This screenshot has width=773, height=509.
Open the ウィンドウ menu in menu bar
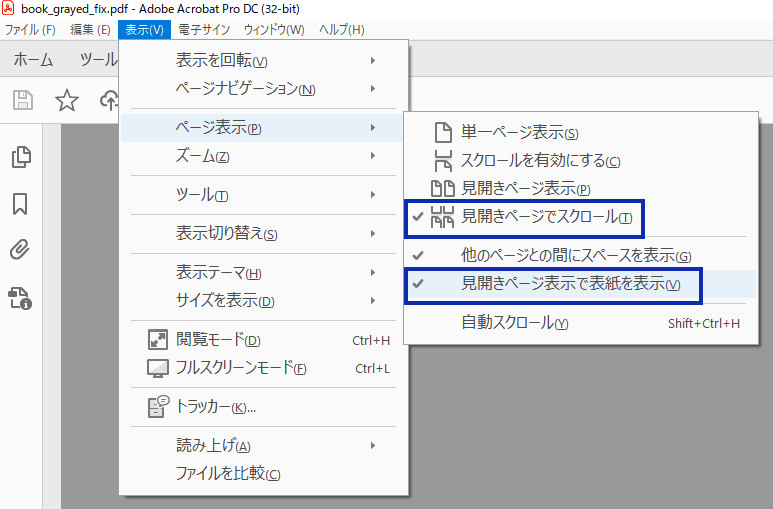pos(274,30)
